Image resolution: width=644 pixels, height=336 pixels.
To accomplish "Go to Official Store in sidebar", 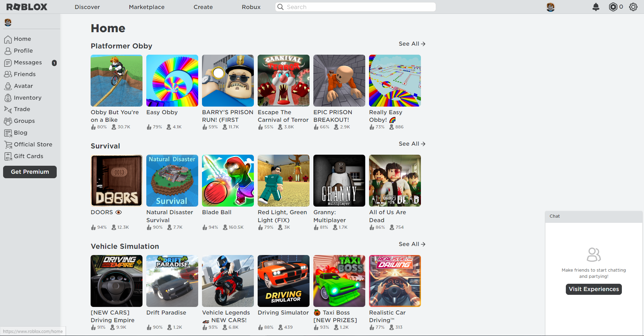I will [x=33, y=145].
